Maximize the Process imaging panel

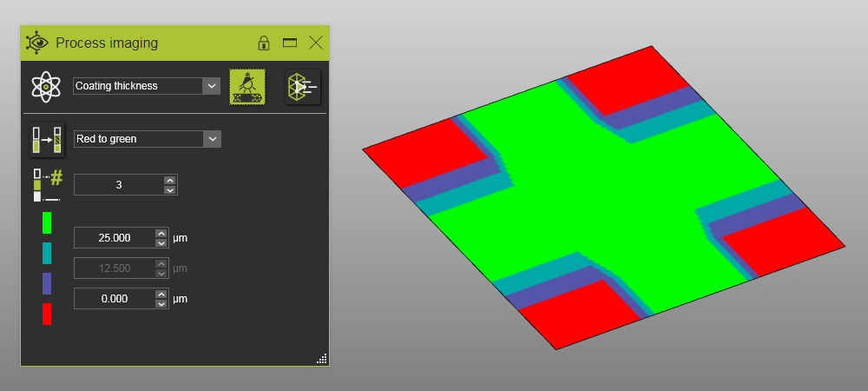pyautogui.click(x=290, y=43)
